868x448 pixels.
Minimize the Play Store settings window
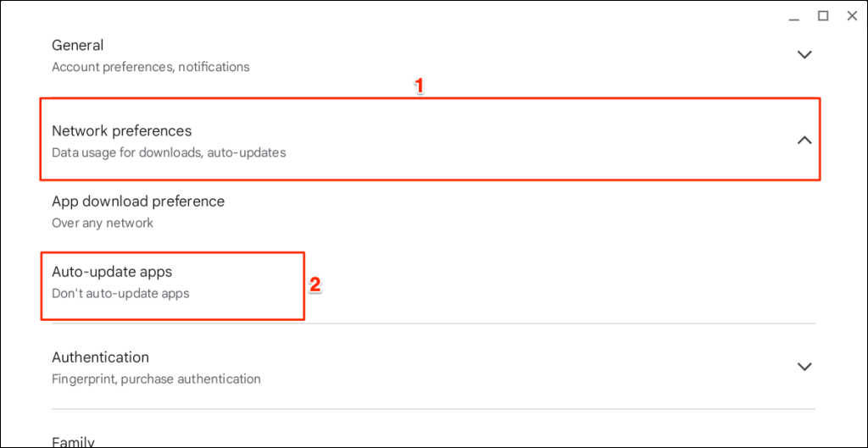[793, 16]
